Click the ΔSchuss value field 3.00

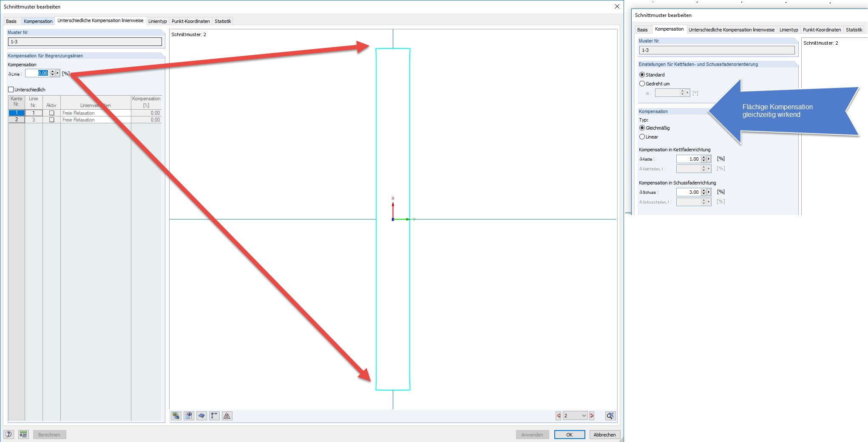[x=689, y=192]
